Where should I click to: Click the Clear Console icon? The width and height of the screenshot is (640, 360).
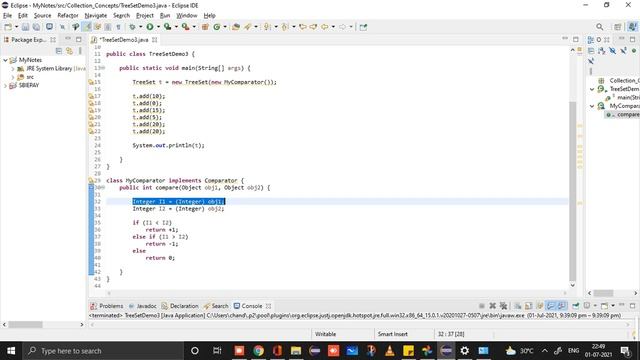point(517,306)
